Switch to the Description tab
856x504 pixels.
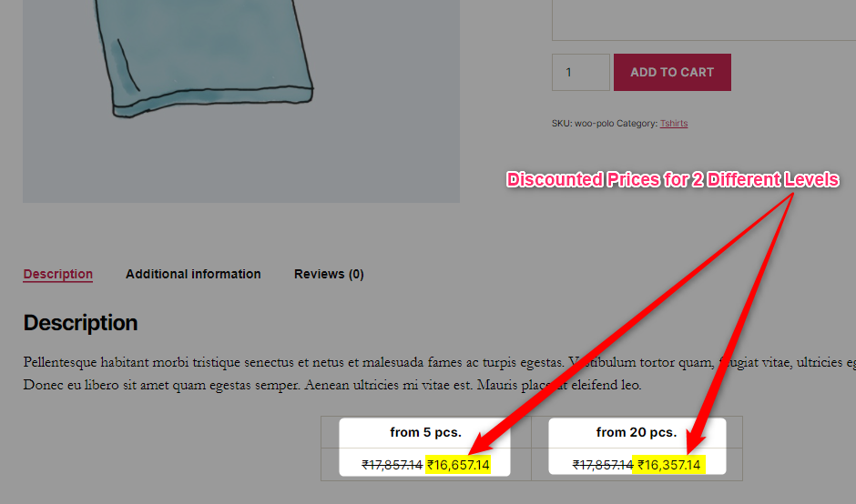coord(58,274)
